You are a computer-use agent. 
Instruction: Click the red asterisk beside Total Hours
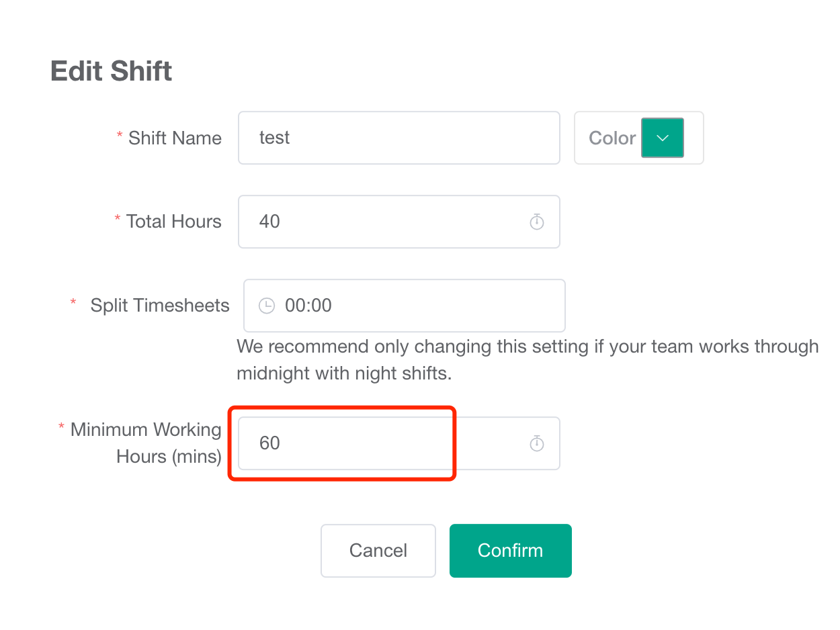(118, 220)
